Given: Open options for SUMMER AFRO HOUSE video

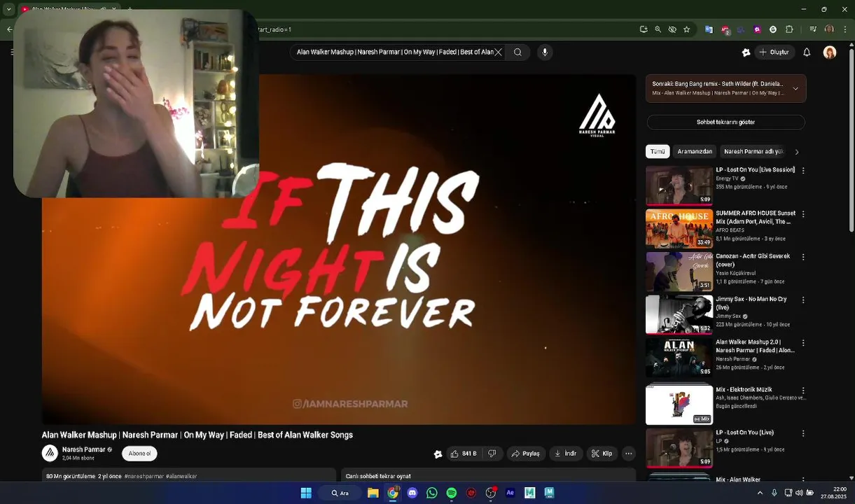Looking at the screenshot, I should pos(803,214).
